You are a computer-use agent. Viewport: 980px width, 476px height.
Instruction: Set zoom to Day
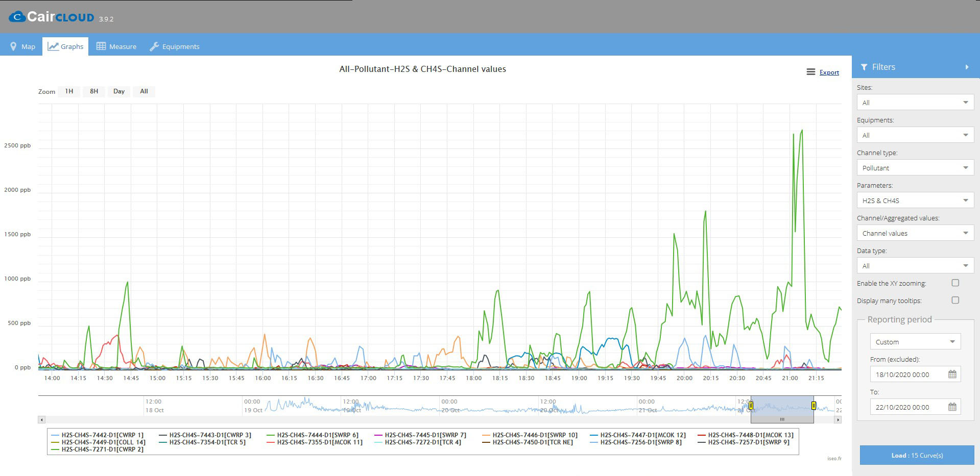click(x=119, y=91)
